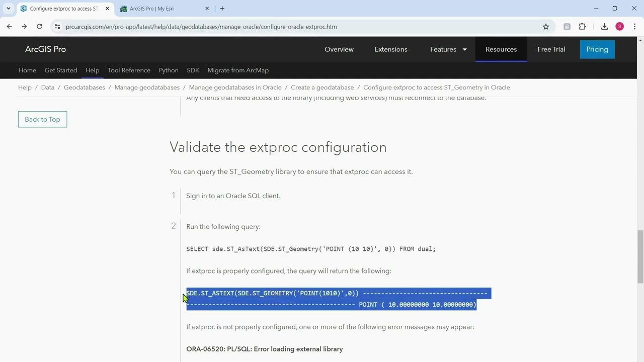
Task: Switch to ArcGIS Pro | My Esri tab
Action: (165, 9)
